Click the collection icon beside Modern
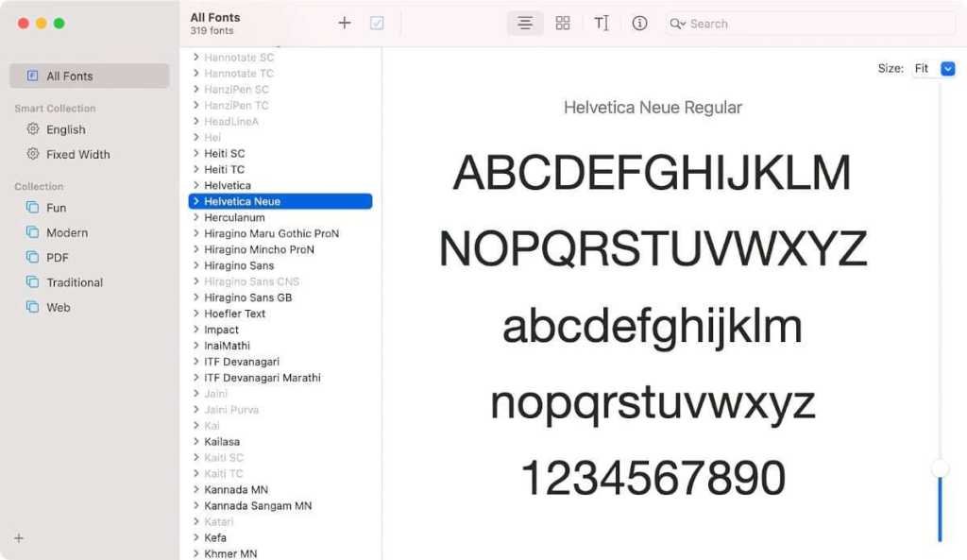This screenshot has height=560, width=967. pyautogui.click(x=33, y=232)
